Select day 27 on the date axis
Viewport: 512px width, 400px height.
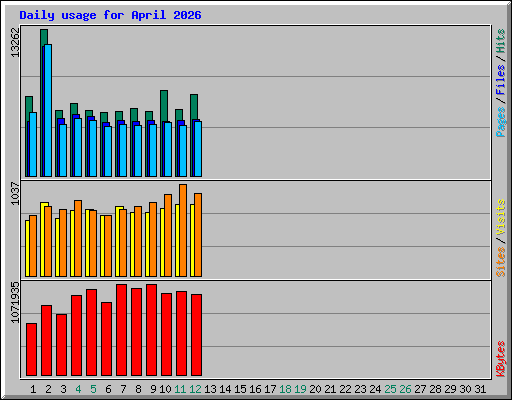(420, 389)
